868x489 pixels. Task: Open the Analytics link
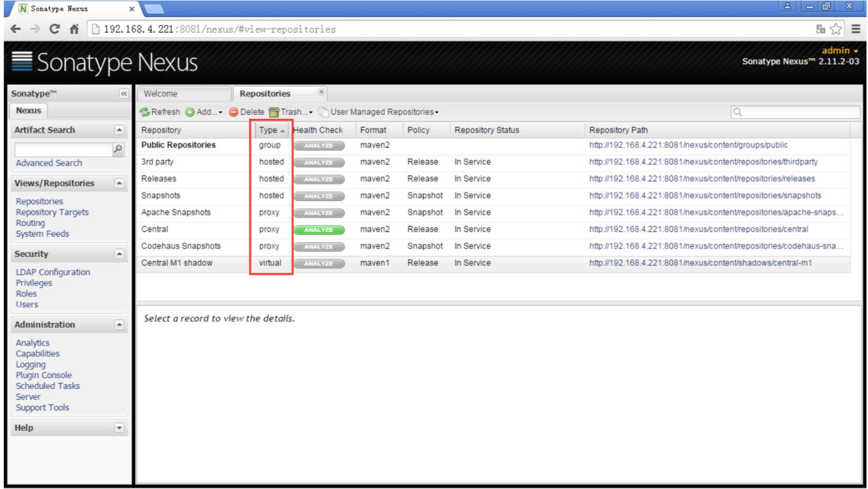click(33, 343)
